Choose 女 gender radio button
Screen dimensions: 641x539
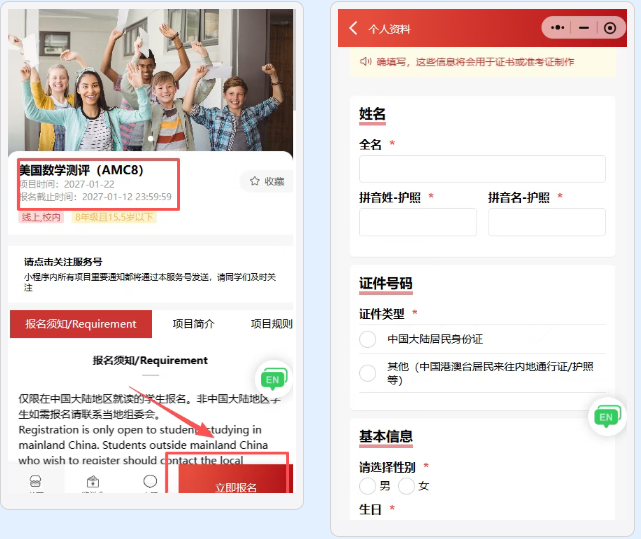point(406,486)
